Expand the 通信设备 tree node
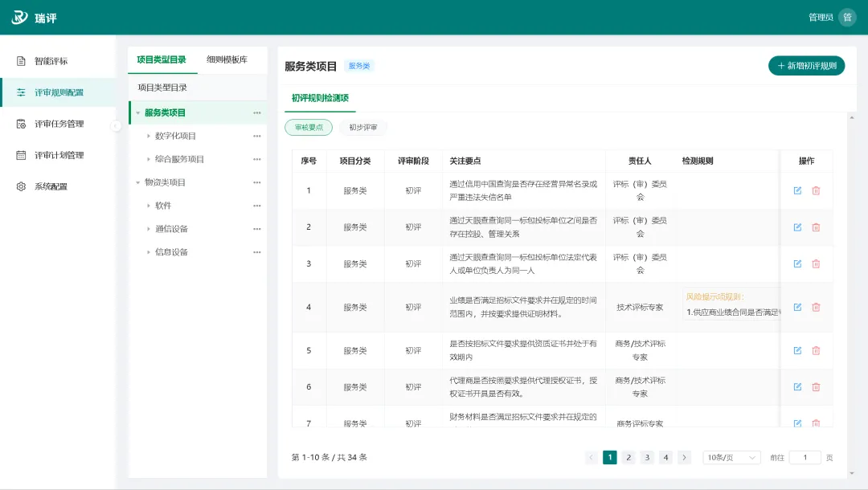This screenshot has height=490, width=868. pyautogui.click(x=149, y=229)
